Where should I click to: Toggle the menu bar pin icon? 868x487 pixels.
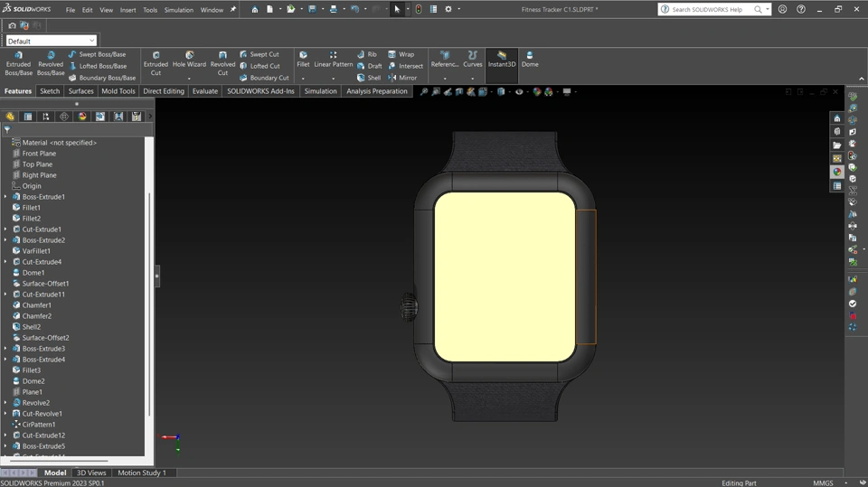pyautogui.click(x=232, y=10)
